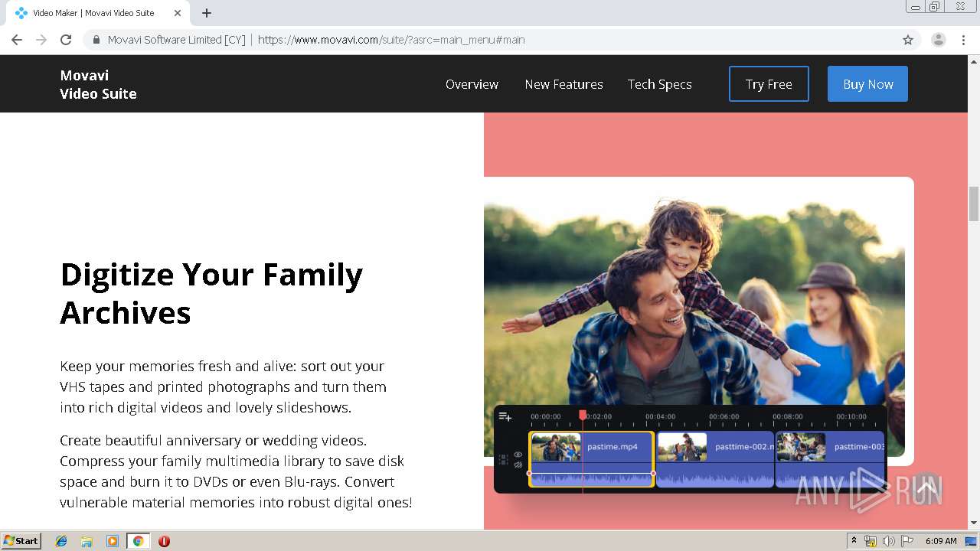This screenshot has height=551, width=980.
Task: Select the Video Maker Movavi tab
Action: tap(95, 13)
